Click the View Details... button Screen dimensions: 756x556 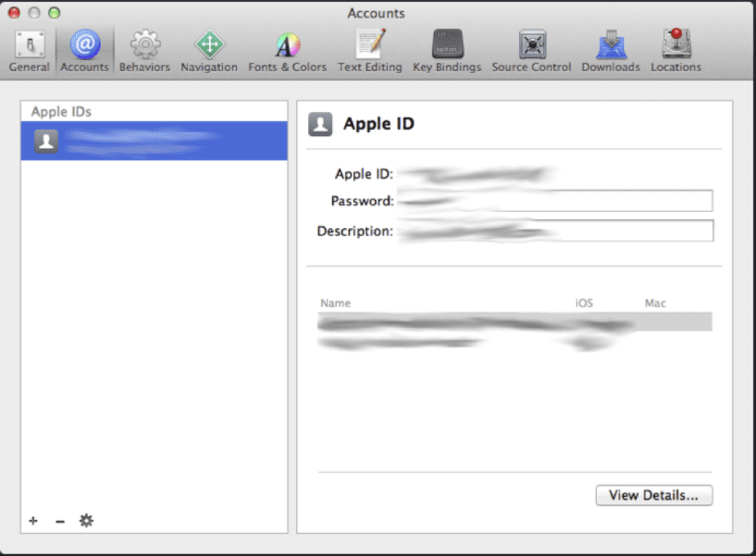point(653,495)
